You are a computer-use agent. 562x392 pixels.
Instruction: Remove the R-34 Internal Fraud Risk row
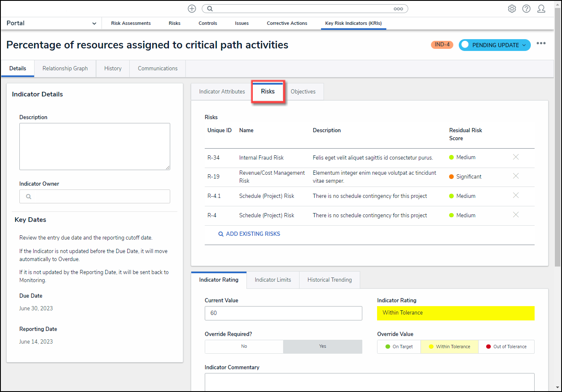point(516,157)
